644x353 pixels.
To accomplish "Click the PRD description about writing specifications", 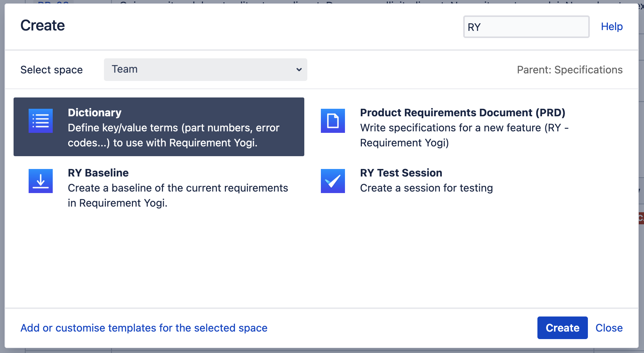I will 464,135.
